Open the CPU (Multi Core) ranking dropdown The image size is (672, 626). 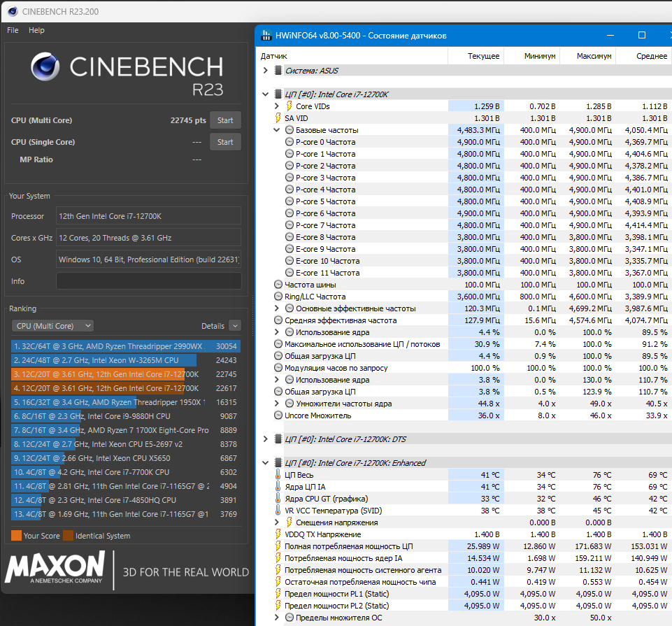pyautogui.click(x=52, y=326)
